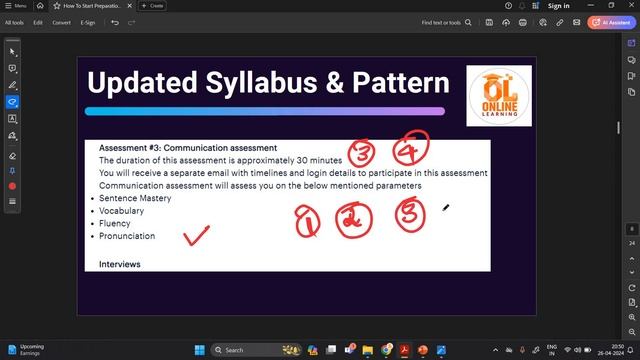This screenshot has width=640, height=360.
Task: Click the OL Online Learning logo
Action: (x=499, y=96)
